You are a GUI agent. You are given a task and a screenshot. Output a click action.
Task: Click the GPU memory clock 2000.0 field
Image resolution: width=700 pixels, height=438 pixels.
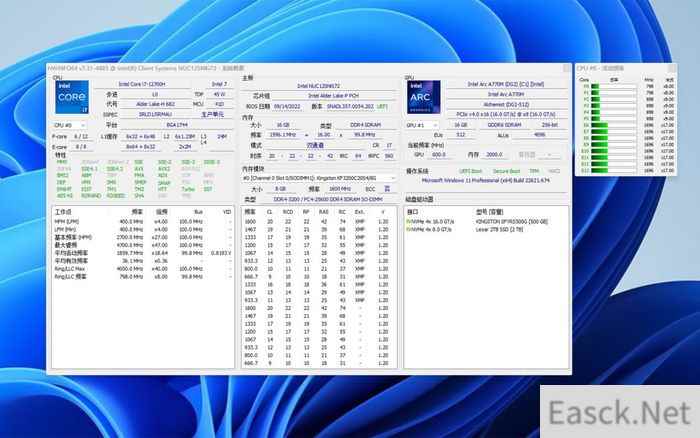coord(494,155)
